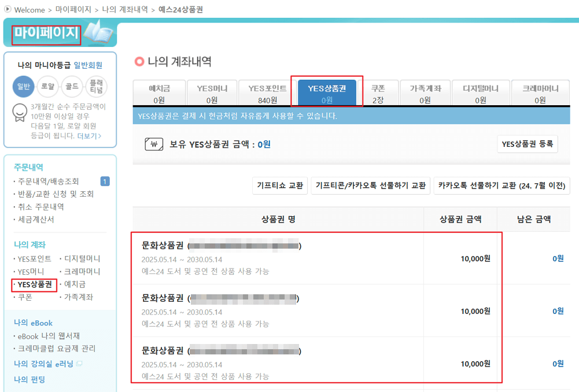Click the 기프티쇼 교환 button

279,186
